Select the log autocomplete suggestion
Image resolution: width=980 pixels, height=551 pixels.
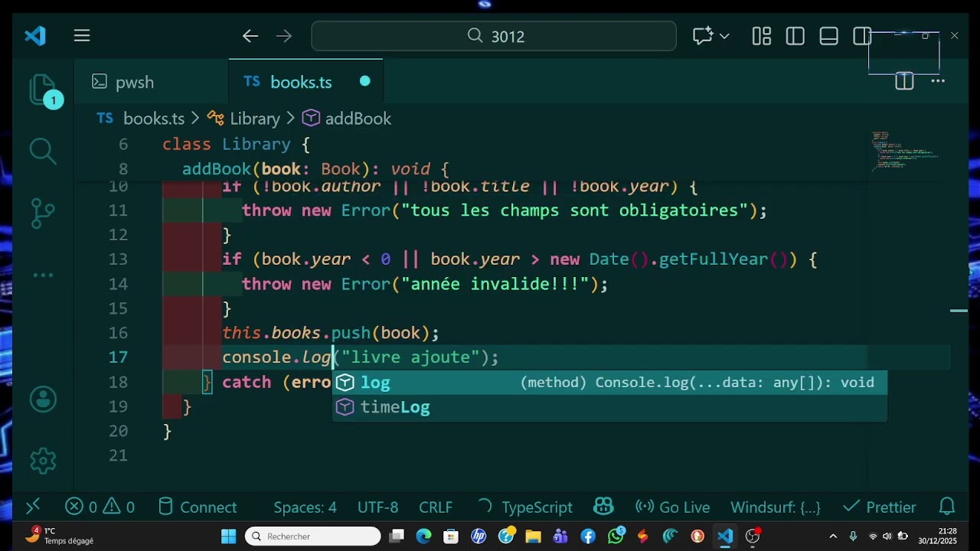tap(609, 382)
